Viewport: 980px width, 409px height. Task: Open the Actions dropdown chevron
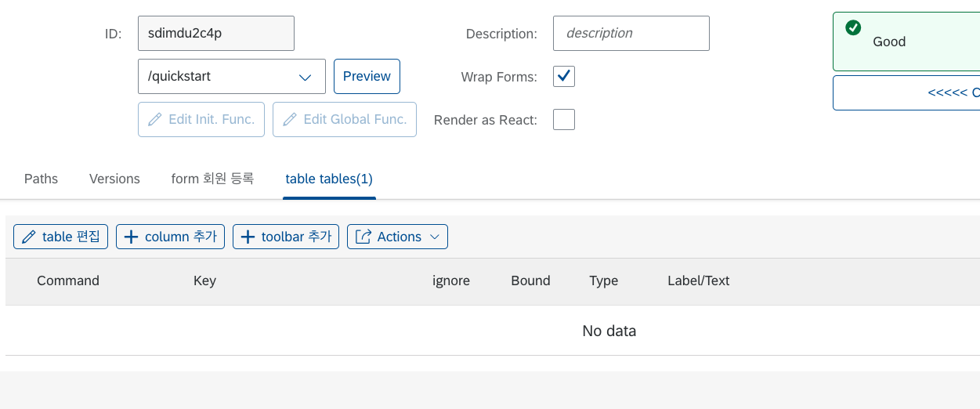point(435,237)
